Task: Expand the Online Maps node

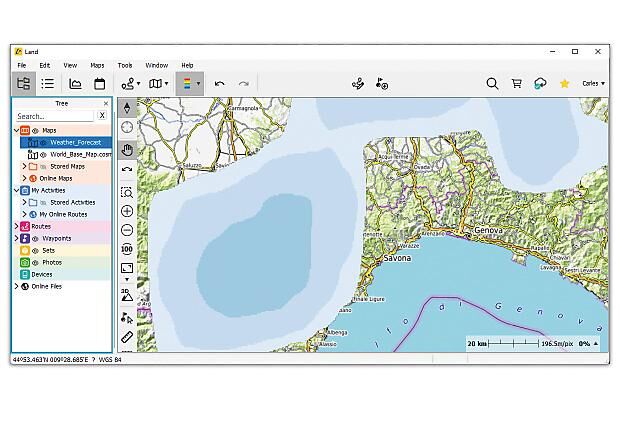Action: pos(25,178)
